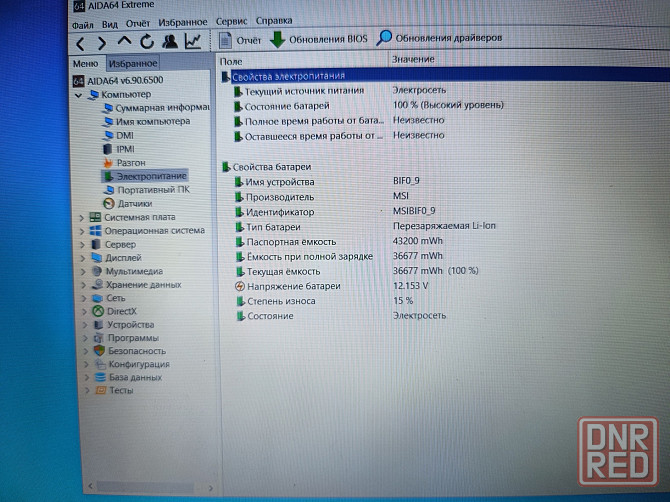The height and width of the screenshot is (502, 670).
Task: Collapse the Компьютер tree node
Action: click(78, 94)
